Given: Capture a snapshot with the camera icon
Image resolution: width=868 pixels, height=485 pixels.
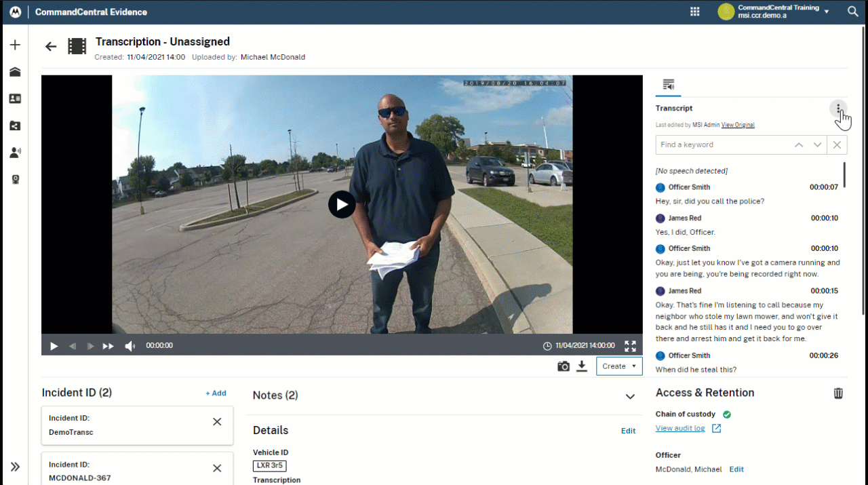Looking at the screenshot, I should 564,366.
